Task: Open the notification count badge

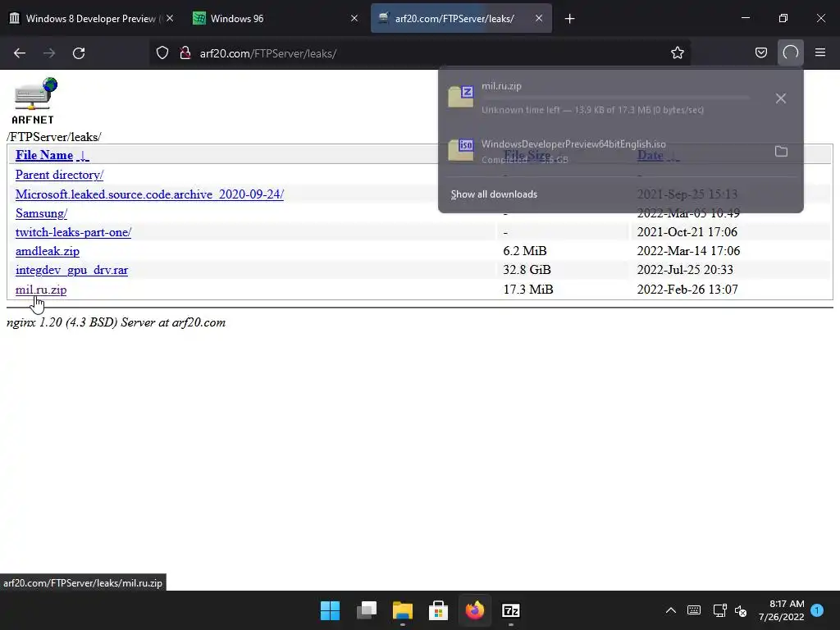Action: tap(817, 610)
